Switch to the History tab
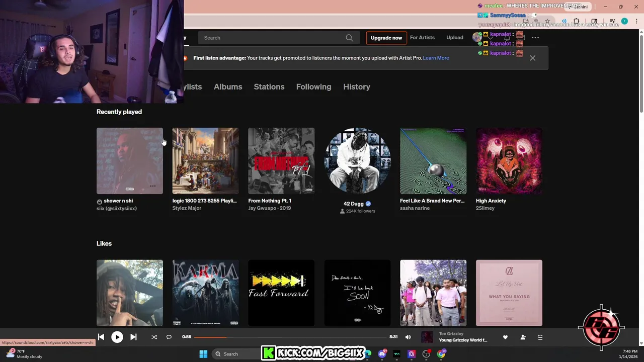This screenshot has width=644, height=362. (x=357, y=87)
